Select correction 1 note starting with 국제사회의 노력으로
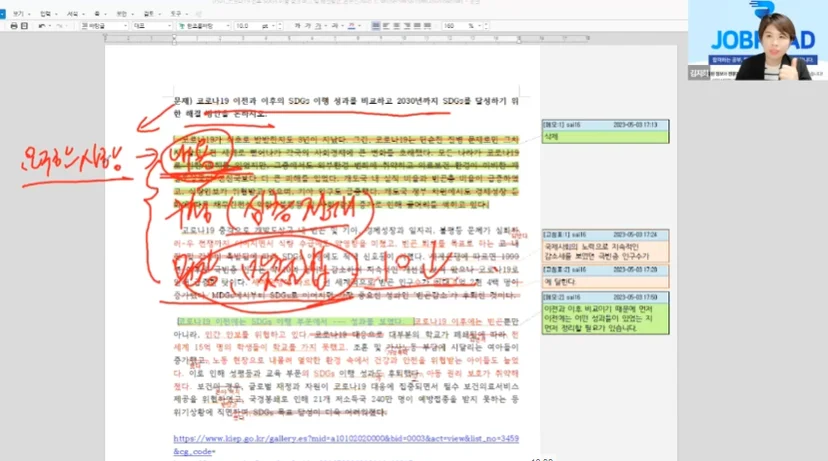Image resolution: width=828 pixels, height=461 pixels. pyautogui.click(x=605, y=246)
